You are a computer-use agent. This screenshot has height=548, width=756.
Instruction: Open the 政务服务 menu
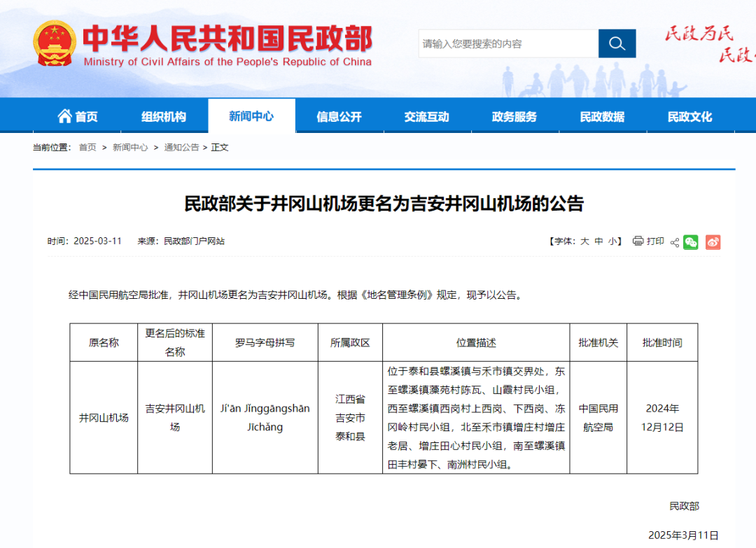click(x=514, y=116)
